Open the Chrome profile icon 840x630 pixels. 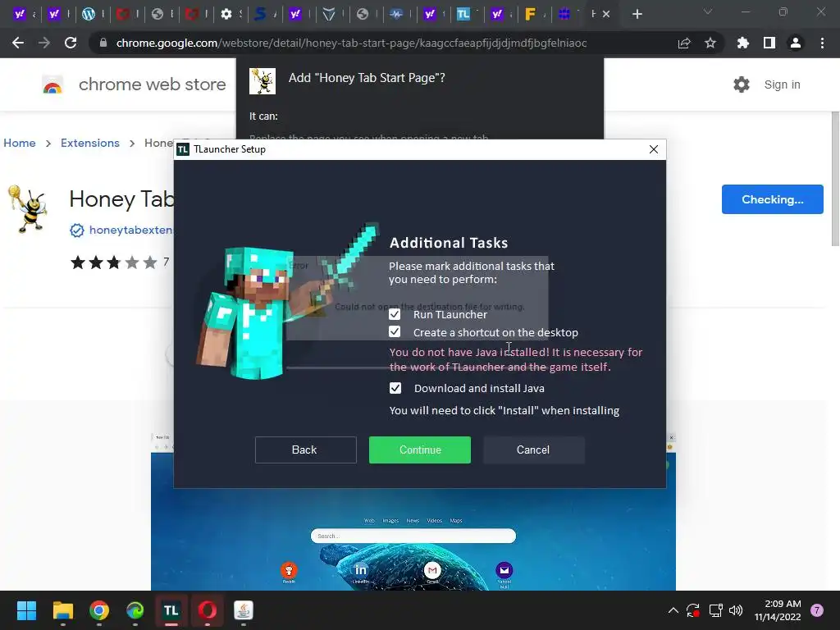796,43
